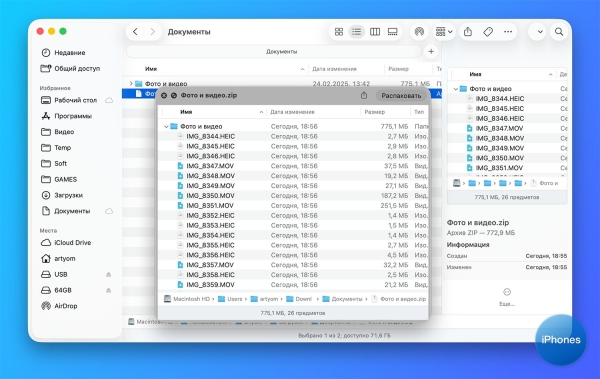The height and width of the screenshot is (379, 600).
Task: Open artyom home folder
Action: [64, 258]
